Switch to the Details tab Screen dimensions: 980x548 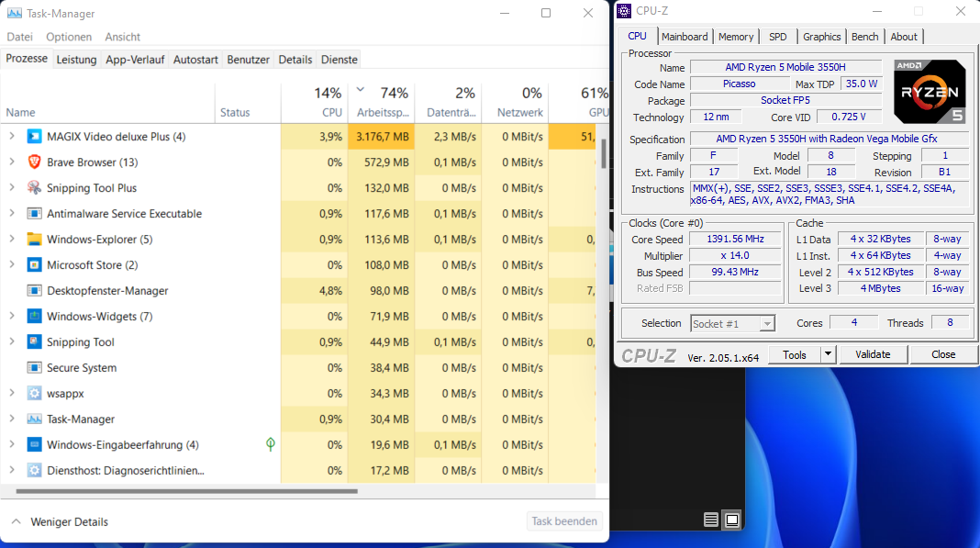coord(295,60)
